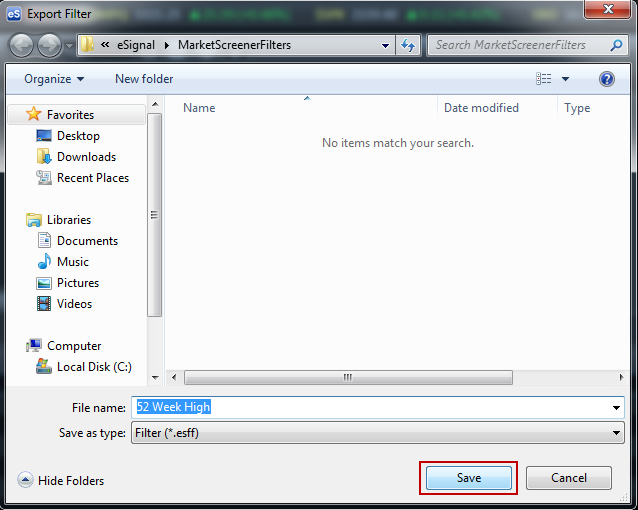
Task: Open Downloads in Favorites
Action: [86, 157]
